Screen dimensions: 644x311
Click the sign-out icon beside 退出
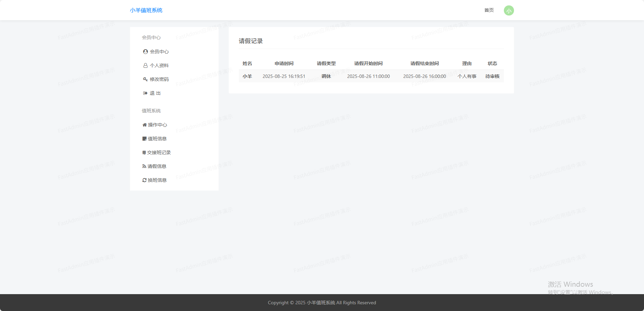[145, 93]
